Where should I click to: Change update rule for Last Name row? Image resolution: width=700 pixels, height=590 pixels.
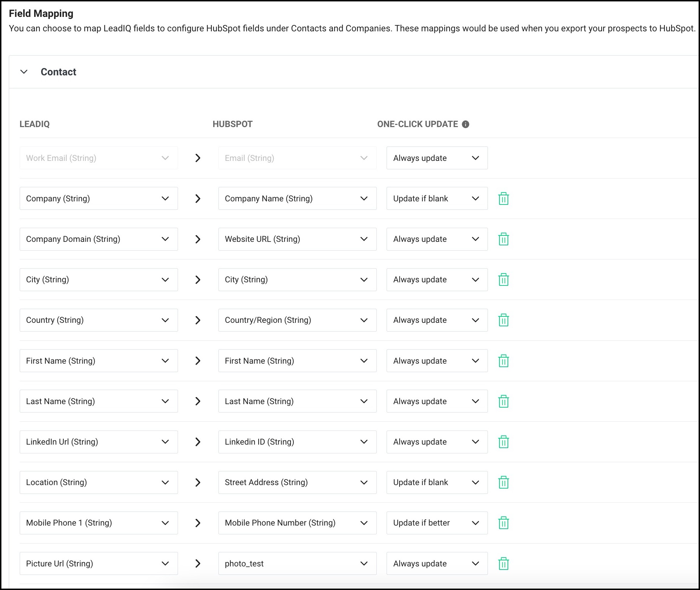[437, 401]
